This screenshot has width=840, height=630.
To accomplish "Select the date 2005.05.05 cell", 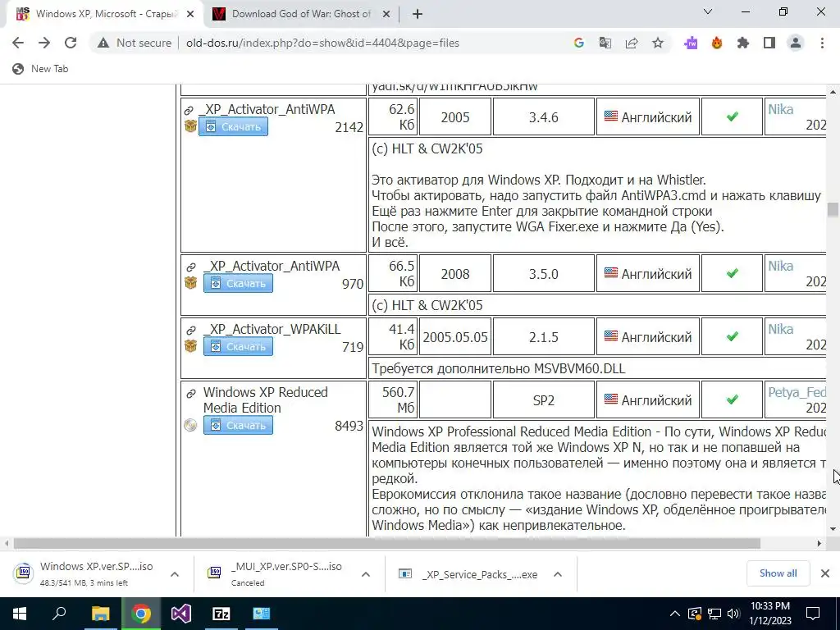I will 454,337.
